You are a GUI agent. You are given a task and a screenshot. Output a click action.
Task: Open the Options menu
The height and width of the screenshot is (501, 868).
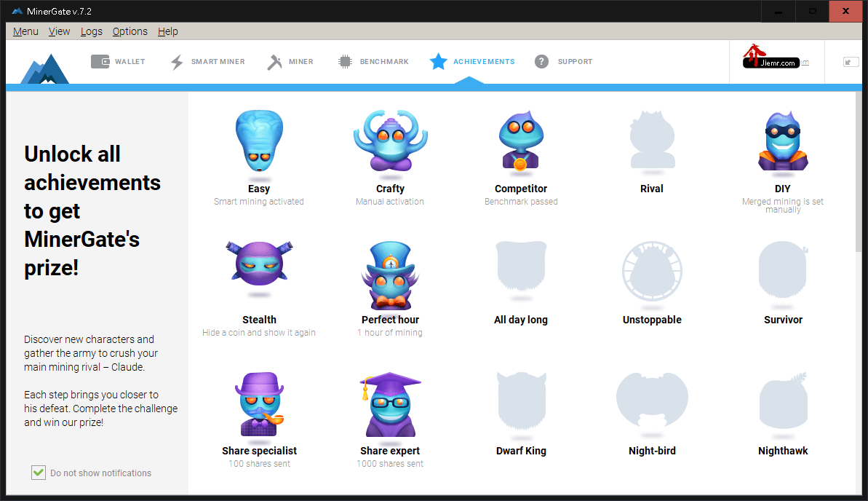click(x=130, y=31)
